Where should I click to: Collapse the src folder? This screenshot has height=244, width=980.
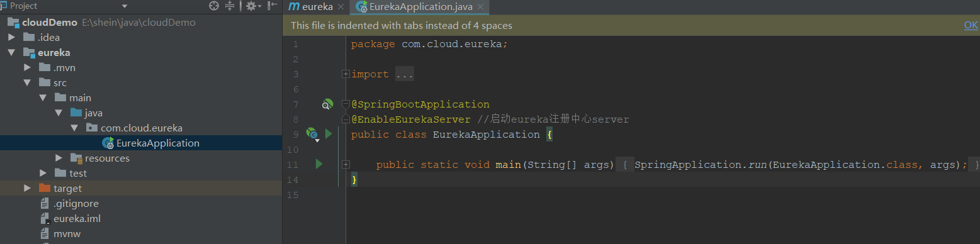(27, 83)
